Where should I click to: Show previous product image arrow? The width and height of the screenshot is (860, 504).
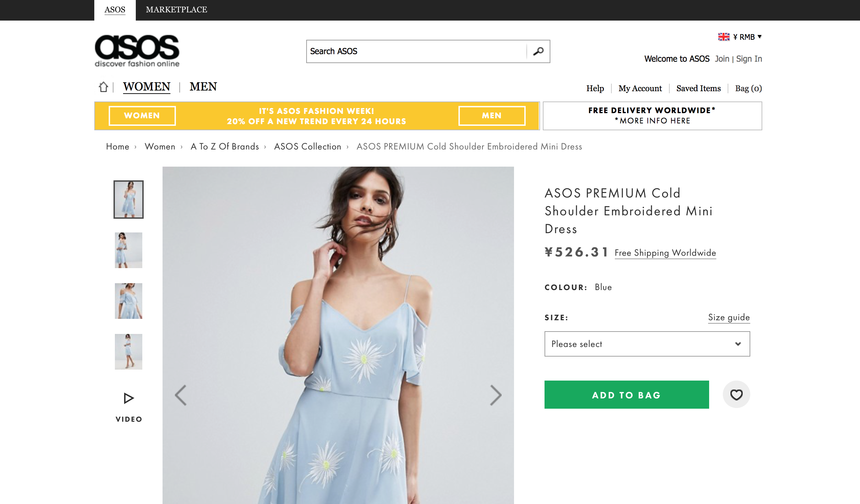point(181,395)
